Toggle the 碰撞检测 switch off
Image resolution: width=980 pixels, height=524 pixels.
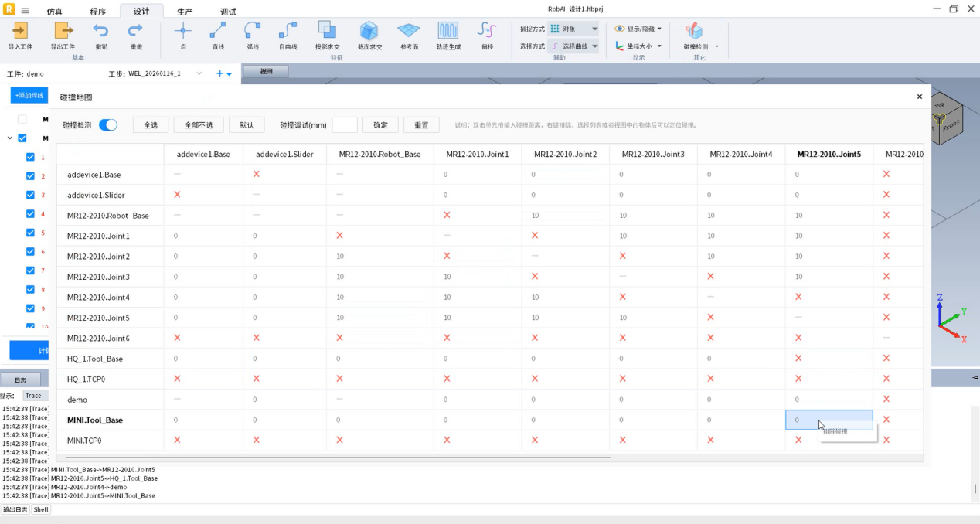(108, 125)
